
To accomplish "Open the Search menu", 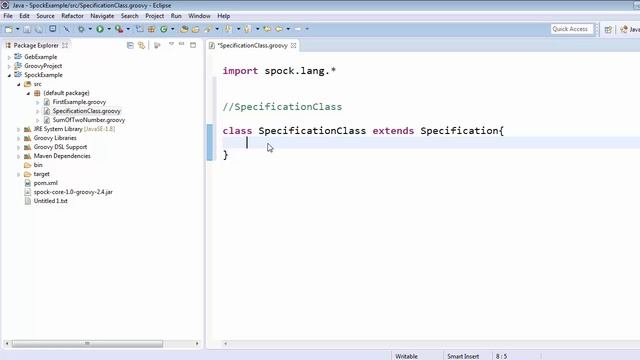I will (129, 16).
